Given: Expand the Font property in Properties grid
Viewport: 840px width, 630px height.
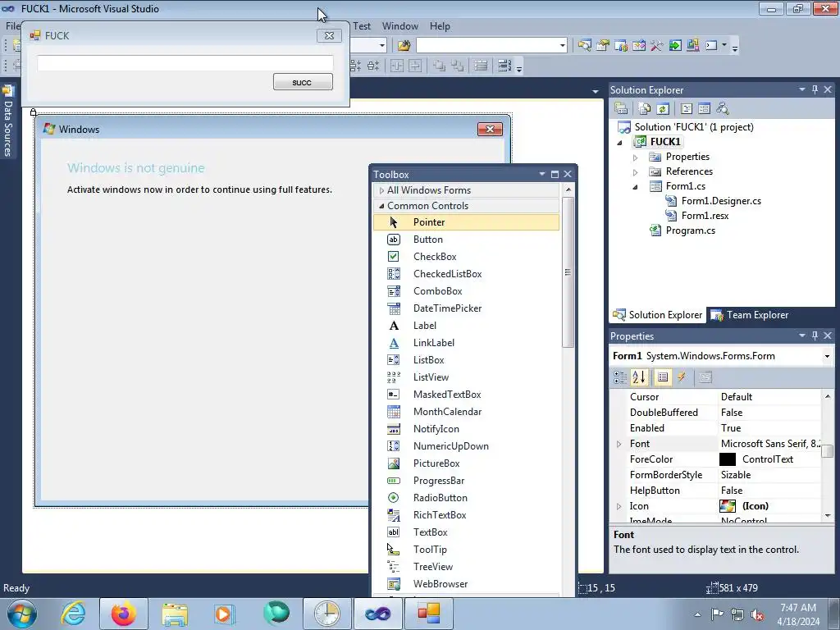Looking at the screenshot, I should pyautogui.click(x=619, y=444).
